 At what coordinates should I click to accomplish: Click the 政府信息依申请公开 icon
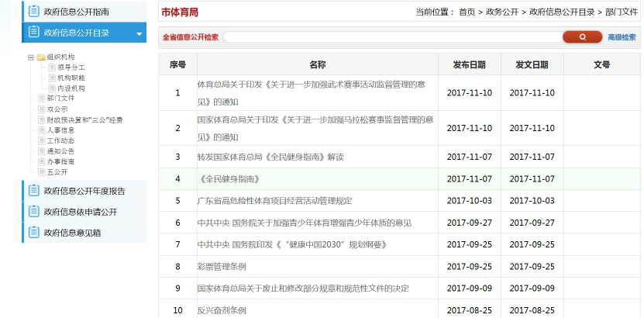pos(33,212)
